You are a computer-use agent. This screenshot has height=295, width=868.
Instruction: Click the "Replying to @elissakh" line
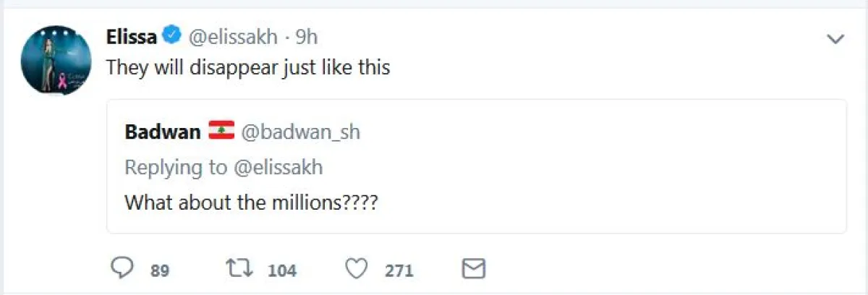coord(224,167)
